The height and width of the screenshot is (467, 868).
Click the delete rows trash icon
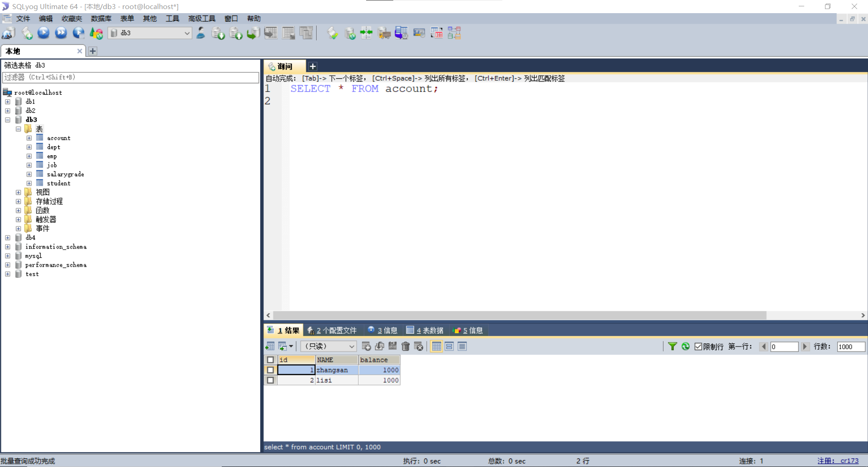pyautogui.click(x=405, y=347)
